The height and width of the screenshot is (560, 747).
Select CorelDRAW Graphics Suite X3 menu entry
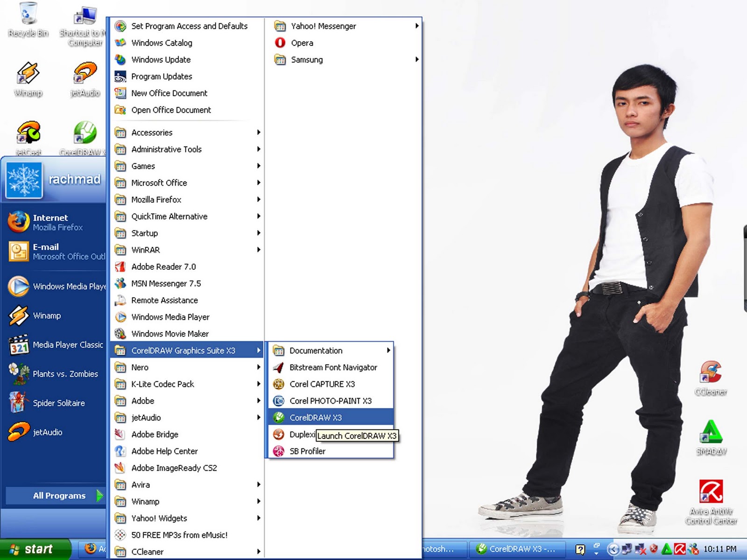tap(183, 350)
